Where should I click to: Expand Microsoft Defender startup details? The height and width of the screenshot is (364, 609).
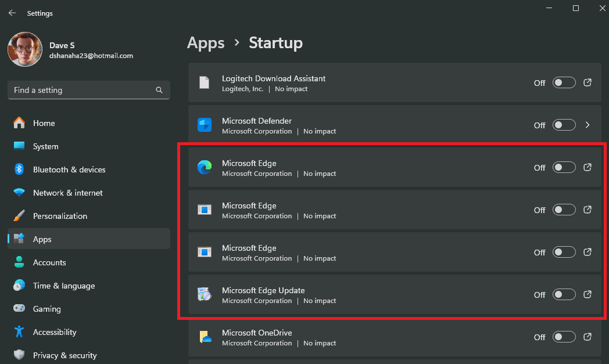coord(587,125)
